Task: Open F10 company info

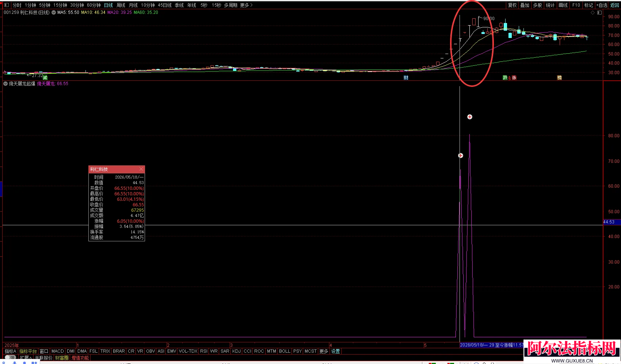Action: pyautogui.click(x=576, y=5)
